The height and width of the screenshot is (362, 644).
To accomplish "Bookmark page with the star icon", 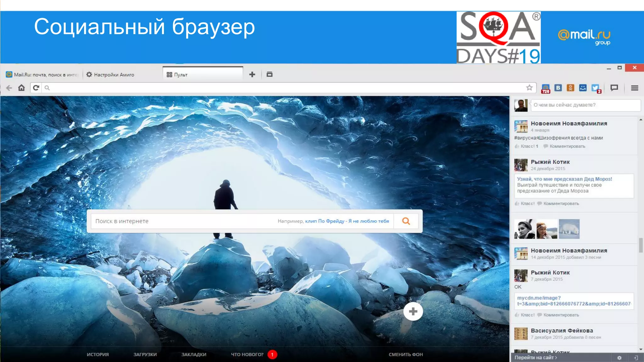I will tap(530, 88).
